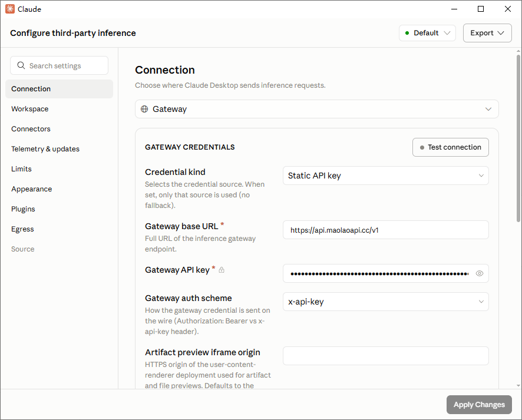Screen dimensions: 522x420
Task: Open the Appearance settings section
Action: 60,188
